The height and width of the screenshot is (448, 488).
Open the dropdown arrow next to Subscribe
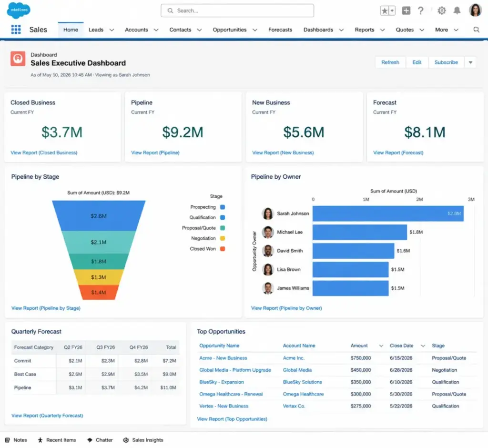click(470, 62)
